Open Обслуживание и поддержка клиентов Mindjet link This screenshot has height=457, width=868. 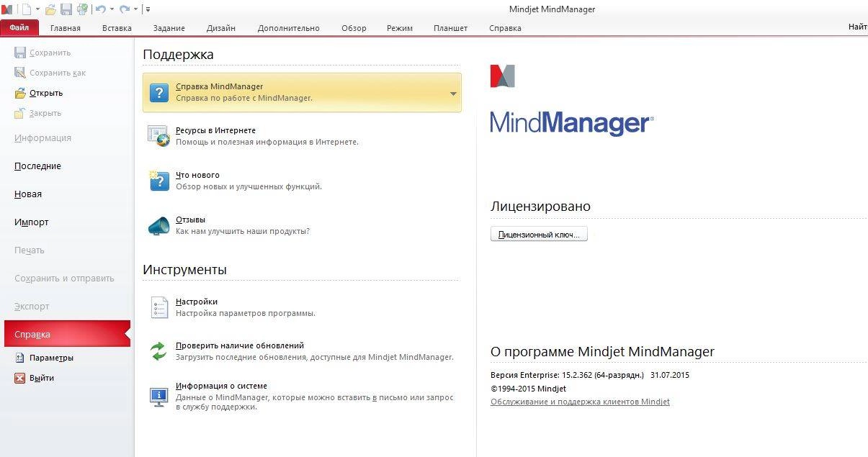pos(580,402)
